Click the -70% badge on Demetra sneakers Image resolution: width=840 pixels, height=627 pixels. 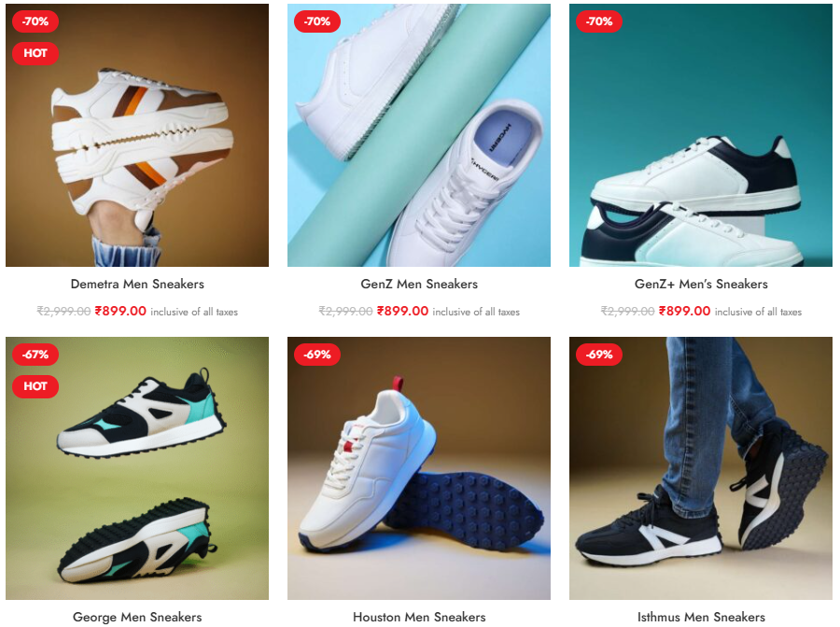pos(35,21)
